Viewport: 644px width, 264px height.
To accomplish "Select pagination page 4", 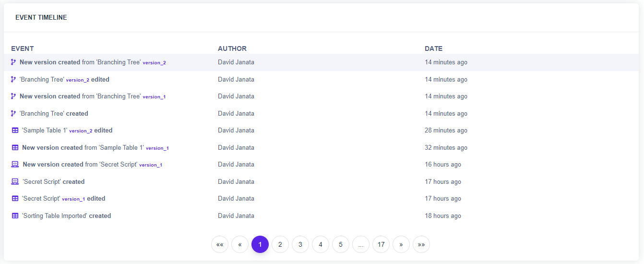I will (321, 244).
